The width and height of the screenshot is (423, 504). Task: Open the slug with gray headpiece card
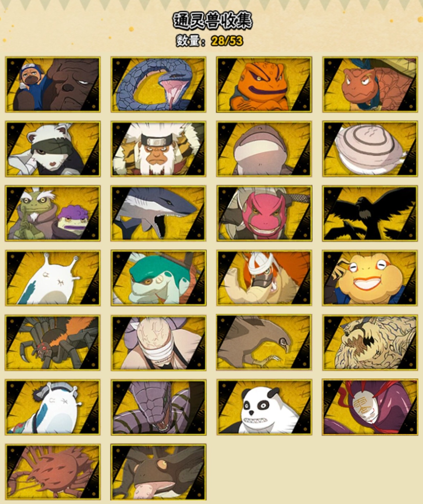click(53, 408)
